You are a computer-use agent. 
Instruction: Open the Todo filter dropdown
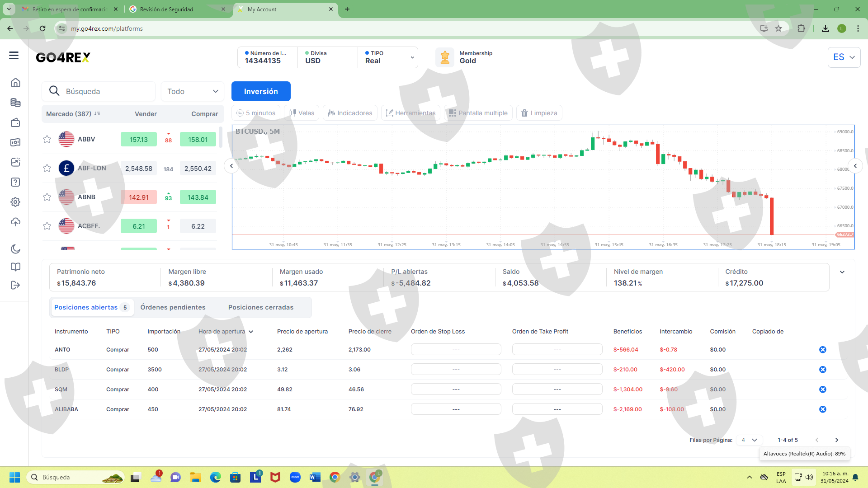193,91
